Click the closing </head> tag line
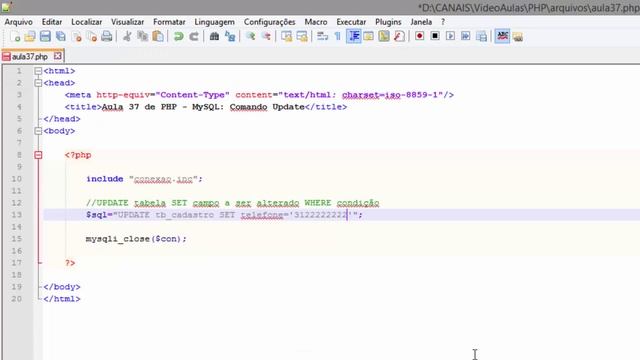 [62, 119]
